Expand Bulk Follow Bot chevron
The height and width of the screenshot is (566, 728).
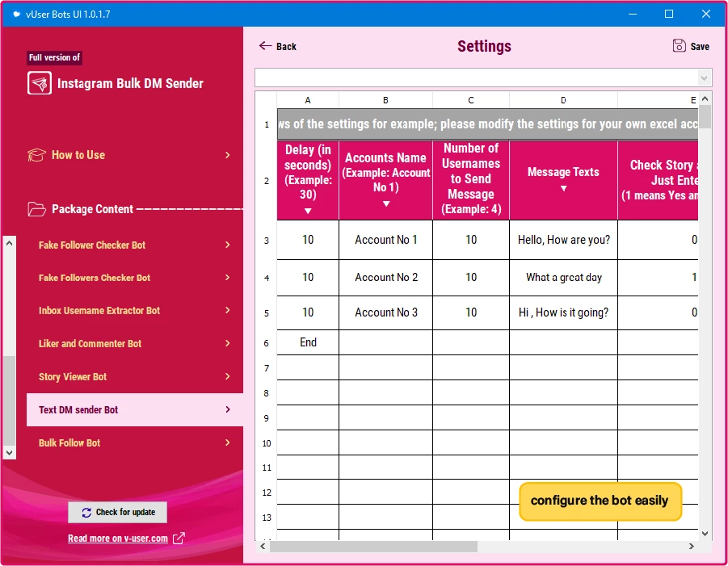coord(228,442)
